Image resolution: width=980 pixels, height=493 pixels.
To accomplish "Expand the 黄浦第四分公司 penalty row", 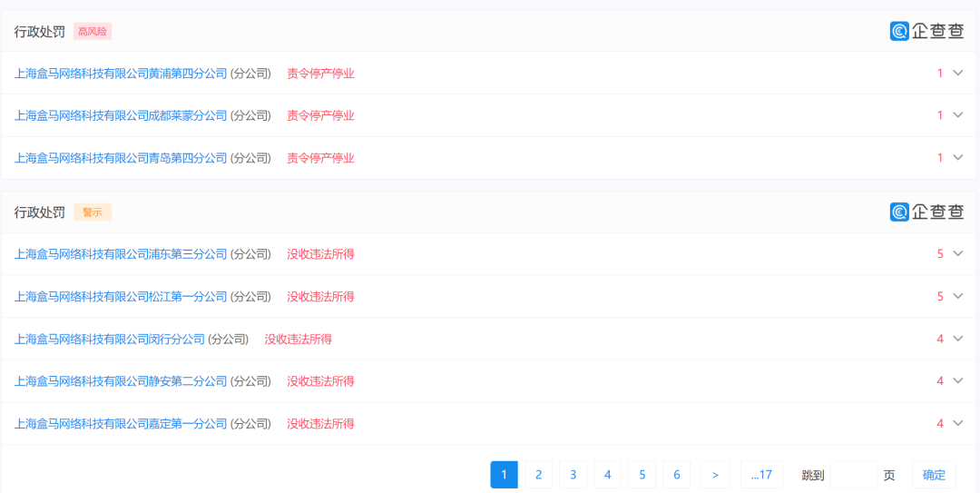I will 957,73.
